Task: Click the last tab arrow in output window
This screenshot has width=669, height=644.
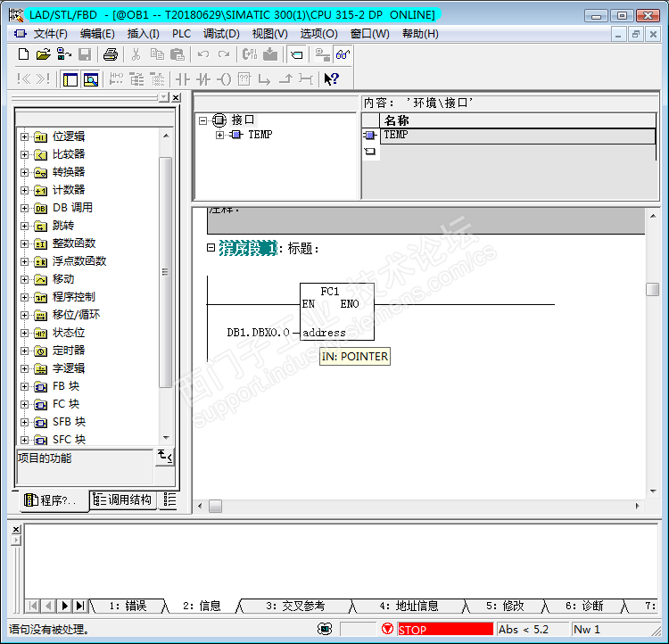Action: click(79, 606)
